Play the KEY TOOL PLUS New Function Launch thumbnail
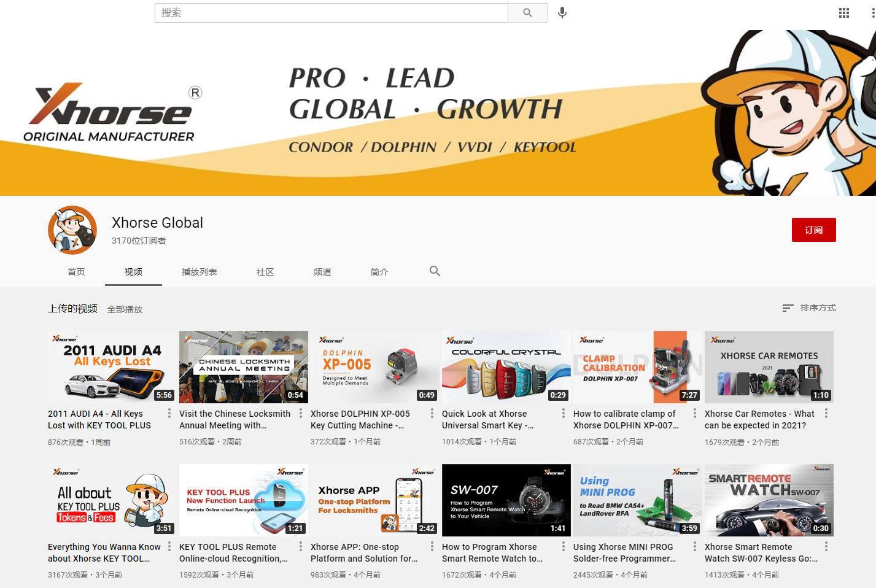 tap(244, 500)
